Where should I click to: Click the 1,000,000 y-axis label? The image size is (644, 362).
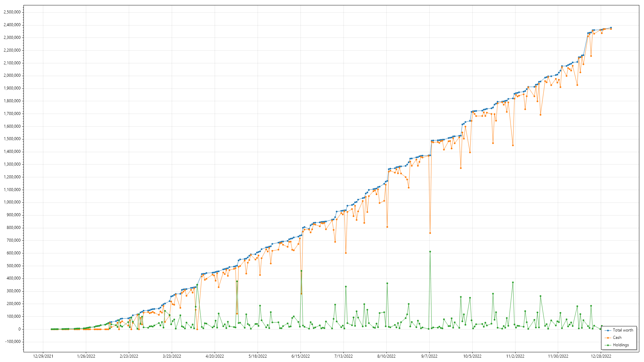click(x=12, y=202)
